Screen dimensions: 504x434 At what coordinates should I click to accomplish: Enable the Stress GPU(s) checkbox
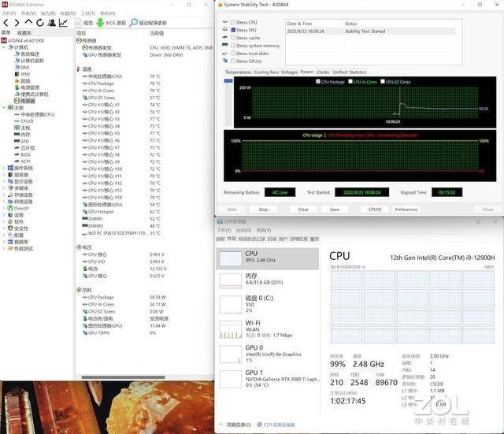[233, 61]
